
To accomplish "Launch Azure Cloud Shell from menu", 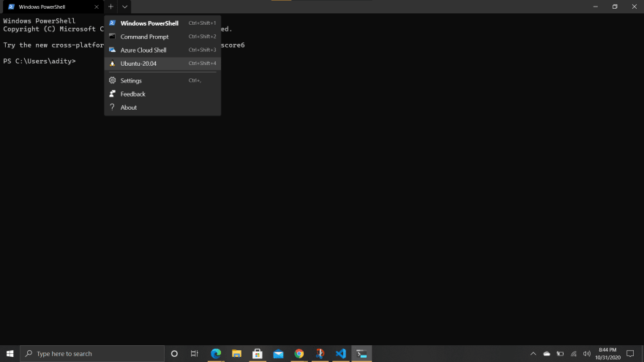I will point(162,50).
